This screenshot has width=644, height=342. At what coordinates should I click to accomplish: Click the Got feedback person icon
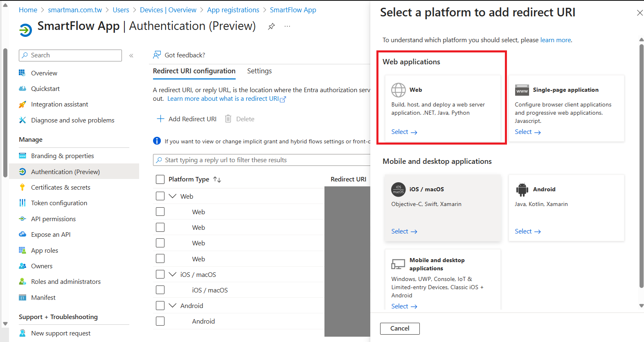tap(157, 55)
